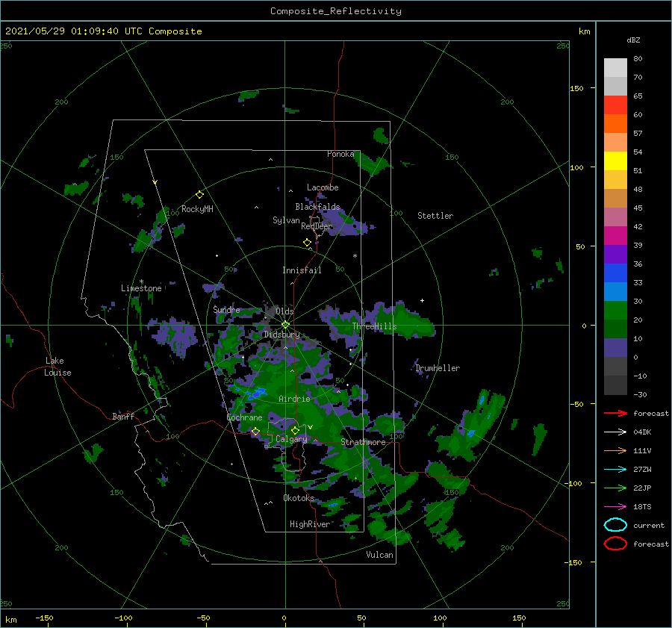Click the blue swatch between 36 and 33
The image size is (672, 628).
(615, 273)
